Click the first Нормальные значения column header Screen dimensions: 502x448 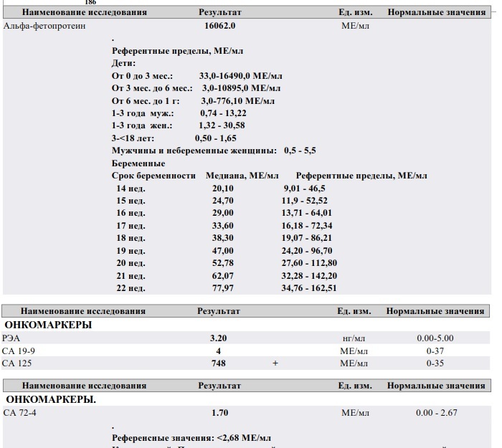(437, 12)
